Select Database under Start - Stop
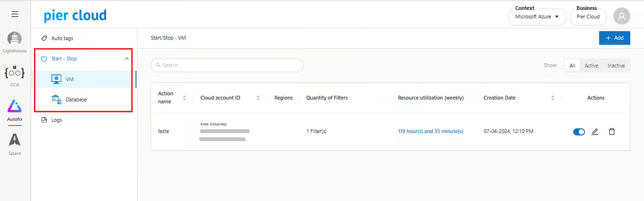 point(76,100)
